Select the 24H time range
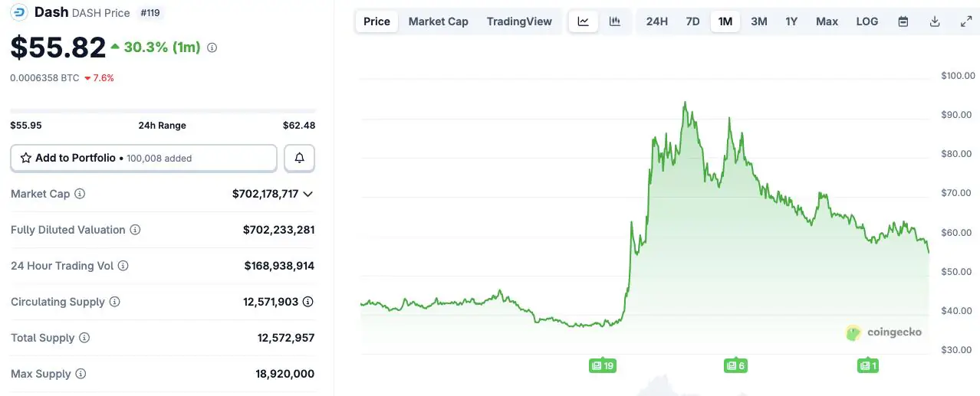This screenshot has width=980, height=396. 656,21
